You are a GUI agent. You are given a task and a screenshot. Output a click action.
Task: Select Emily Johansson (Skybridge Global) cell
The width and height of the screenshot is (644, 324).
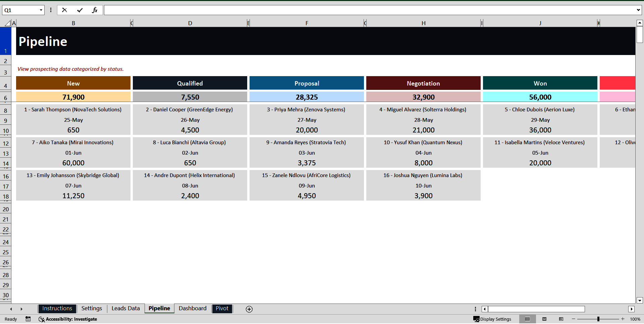pyautogui.click(x=73, y=175)
